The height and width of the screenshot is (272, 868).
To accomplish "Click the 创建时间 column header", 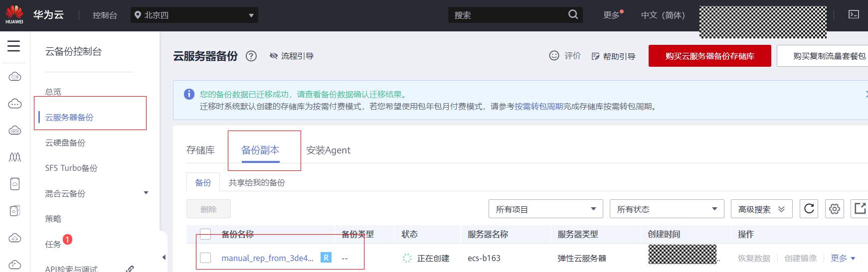I will pyautogui.click(x=664, y=234).
